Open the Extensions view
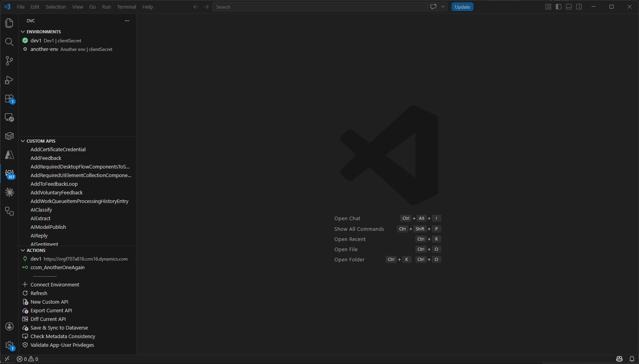Screen dimensions: 639x364 coord(9,99)
